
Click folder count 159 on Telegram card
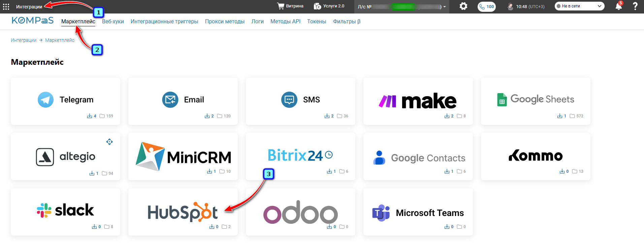106,116
